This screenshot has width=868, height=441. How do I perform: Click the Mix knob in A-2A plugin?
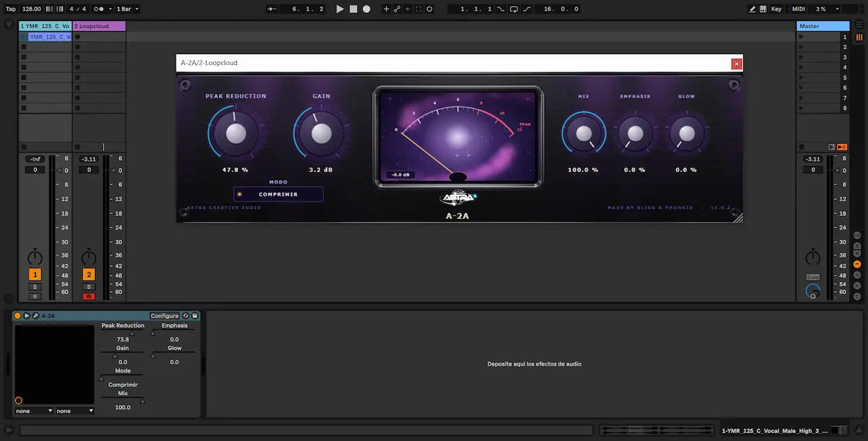[x=584, y=133]
